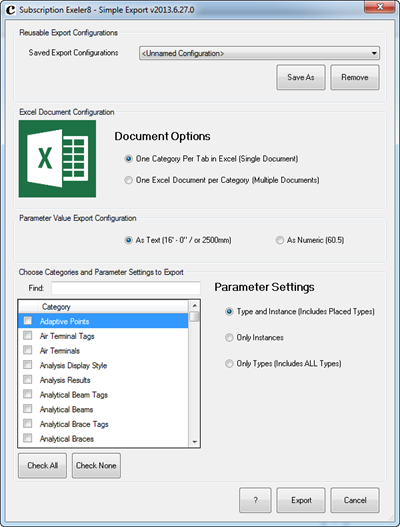Check the Analysis Results checkbox
400x527 pixels.
(x=28, y=380)
